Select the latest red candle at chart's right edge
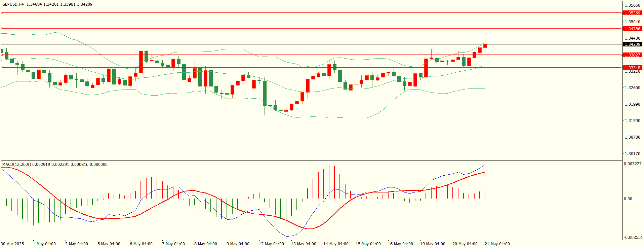Viewport: 644px width, 248px height. point(485,46)
